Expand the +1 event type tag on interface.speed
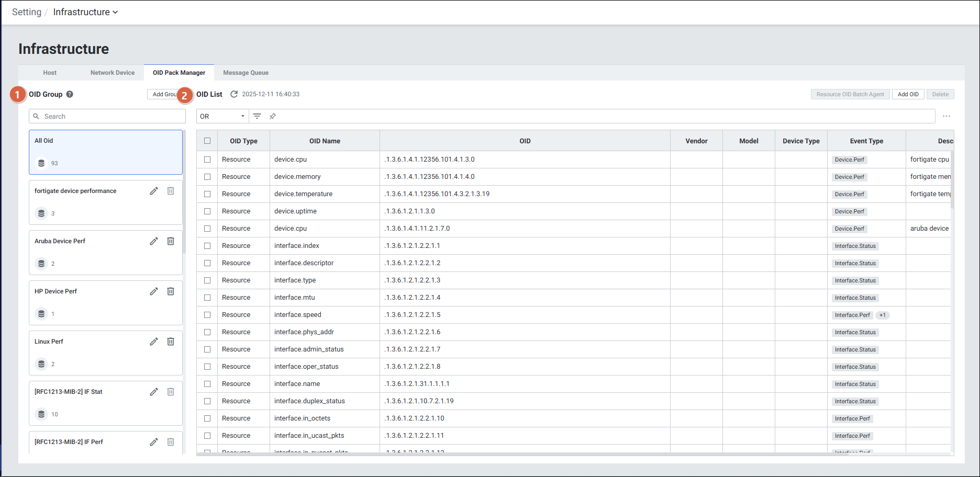 coord(883,315)
